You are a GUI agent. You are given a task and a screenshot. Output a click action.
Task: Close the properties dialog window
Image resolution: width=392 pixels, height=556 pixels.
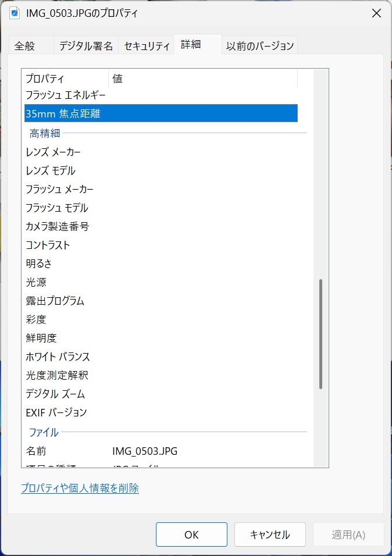pos(376,13)
